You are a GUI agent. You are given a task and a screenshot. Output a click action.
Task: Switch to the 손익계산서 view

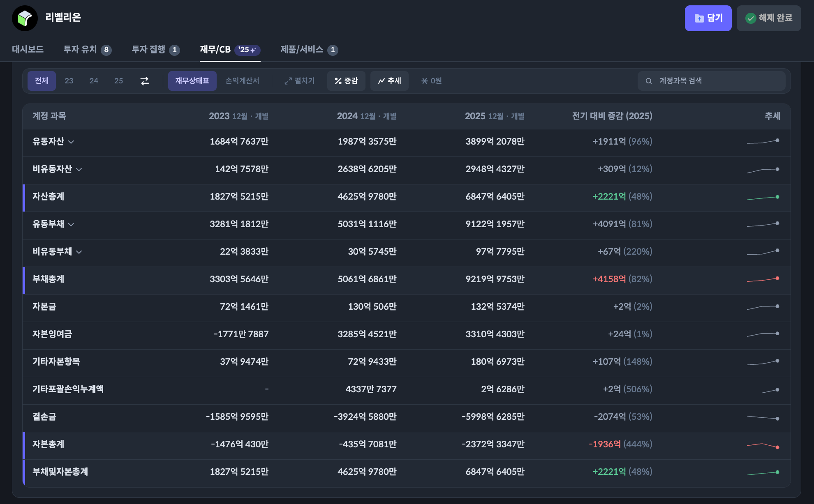[242, 81]
